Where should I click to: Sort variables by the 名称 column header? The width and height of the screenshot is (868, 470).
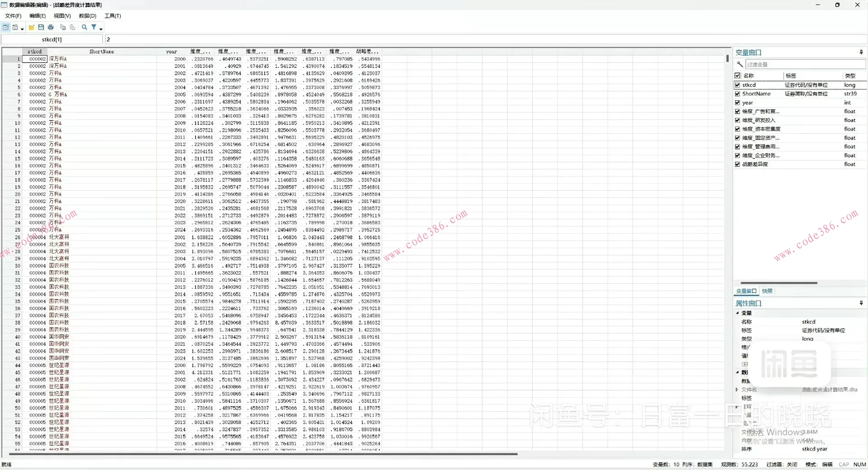[763, 75]
